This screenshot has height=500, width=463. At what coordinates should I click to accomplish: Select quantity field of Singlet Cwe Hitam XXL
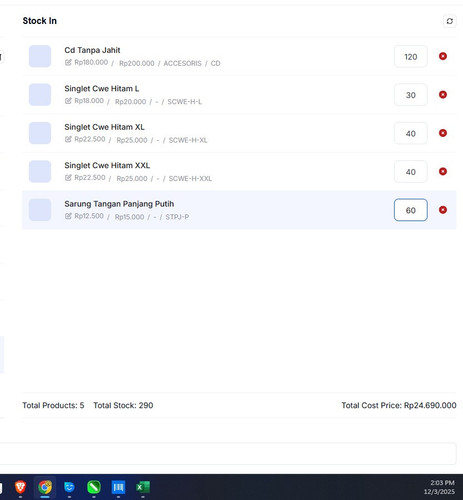point(411,172)
